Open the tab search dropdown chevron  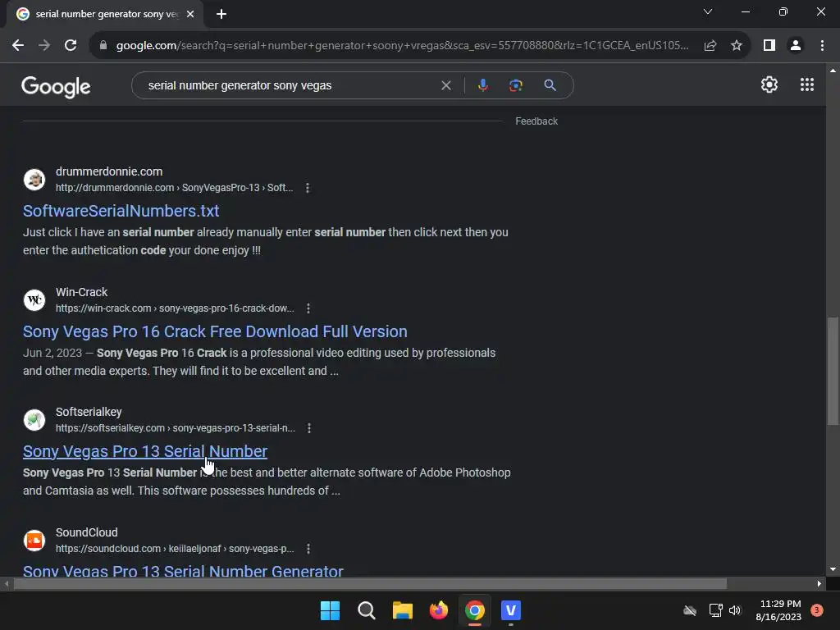click(708, 11)
